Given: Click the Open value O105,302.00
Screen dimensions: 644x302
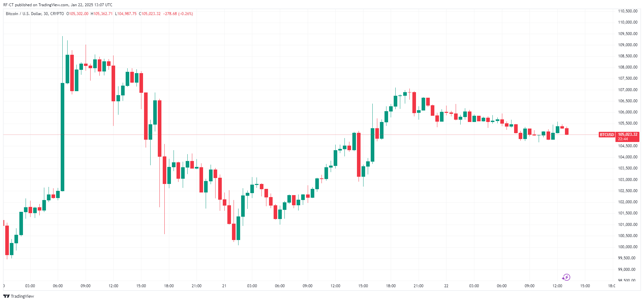Looking at the screenshot, I should click(77, 14).
